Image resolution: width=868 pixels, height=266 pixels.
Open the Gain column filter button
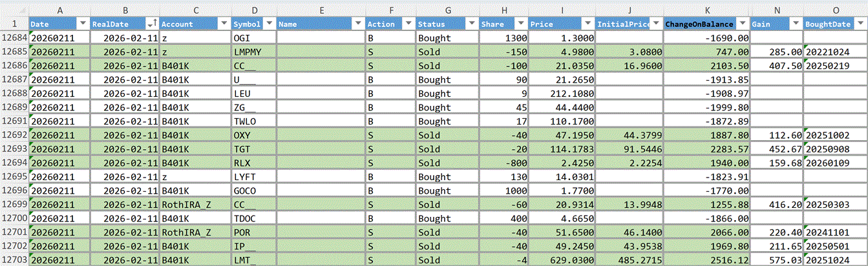tap(794, 24)
